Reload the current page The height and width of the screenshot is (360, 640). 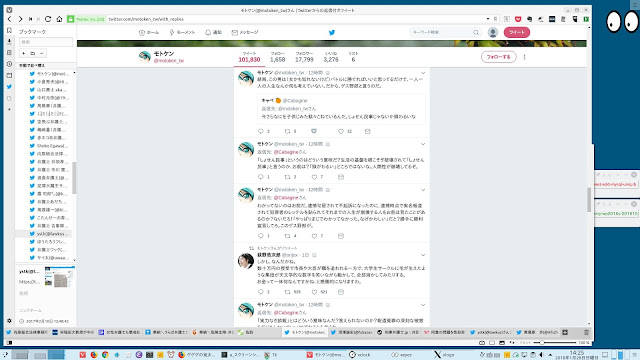(x=48, y=19)
